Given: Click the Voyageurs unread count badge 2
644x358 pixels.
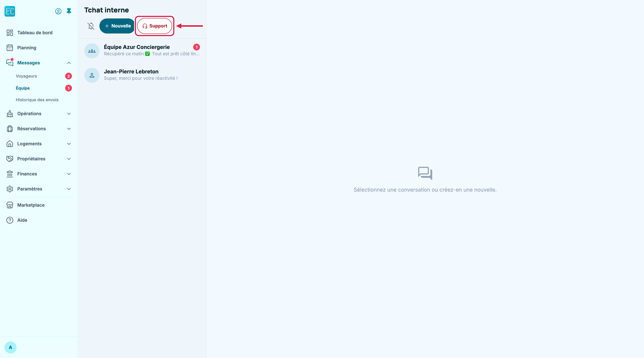Looking at the screenshot, I should coord(69,76).
